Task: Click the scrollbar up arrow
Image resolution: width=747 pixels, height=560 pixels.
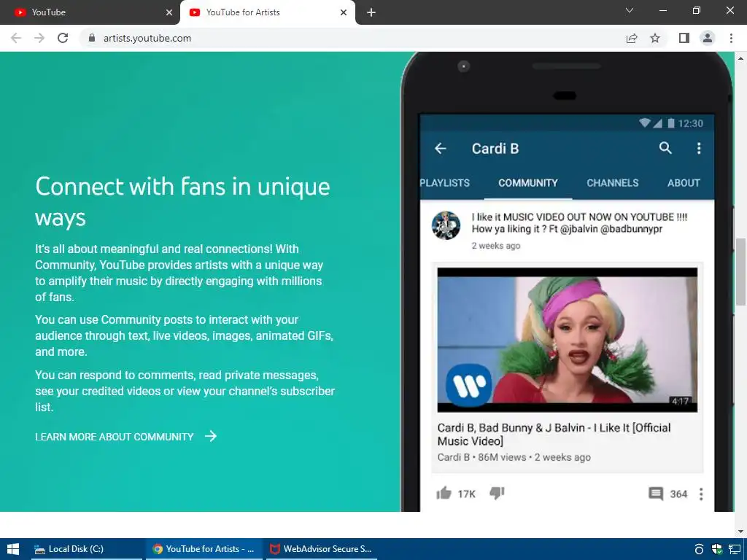Action: (x=740, y=58)
